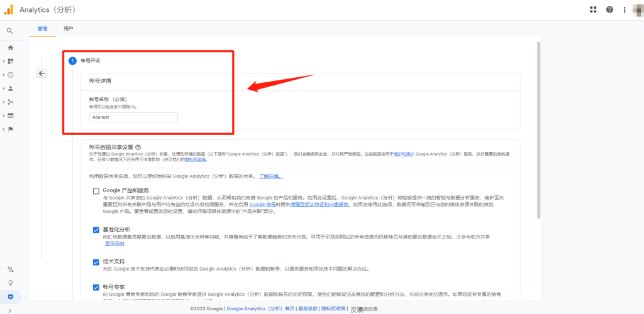Uncheck the 帐号专家 checkbox
644x314 pixels.
click(x=96, y=288)
